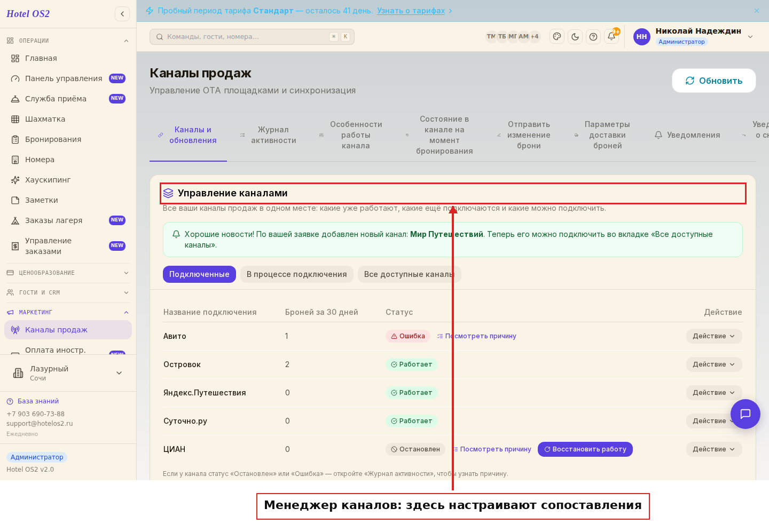
Task: Open the Действие dropdown for Островок
Action: (x=714, y=364)
